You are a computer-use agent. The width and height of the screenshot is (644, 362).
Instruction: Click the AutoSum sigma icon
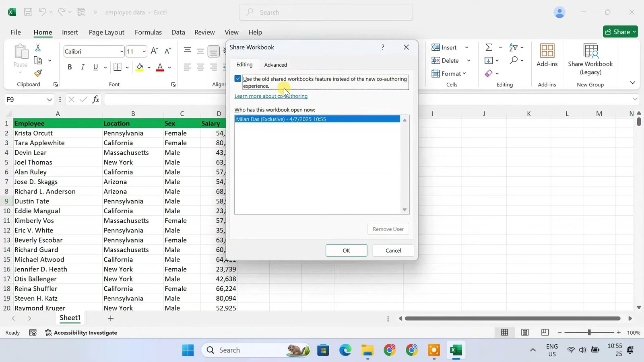489,47
